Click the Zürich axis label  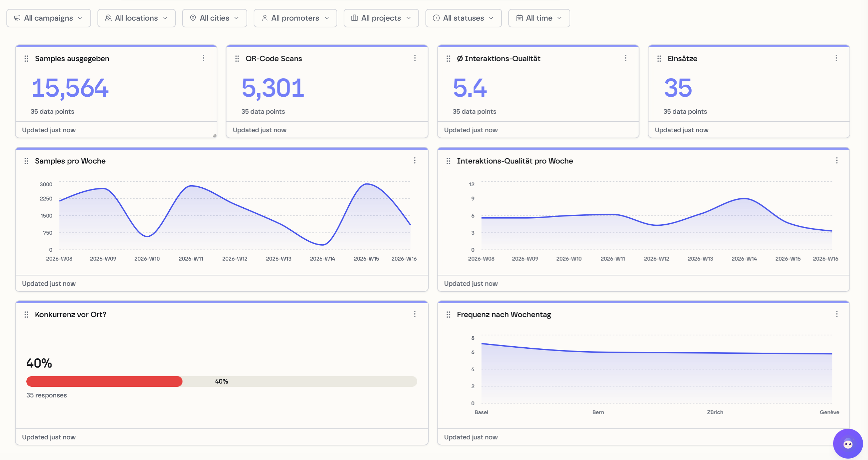(x=715, y=412)
